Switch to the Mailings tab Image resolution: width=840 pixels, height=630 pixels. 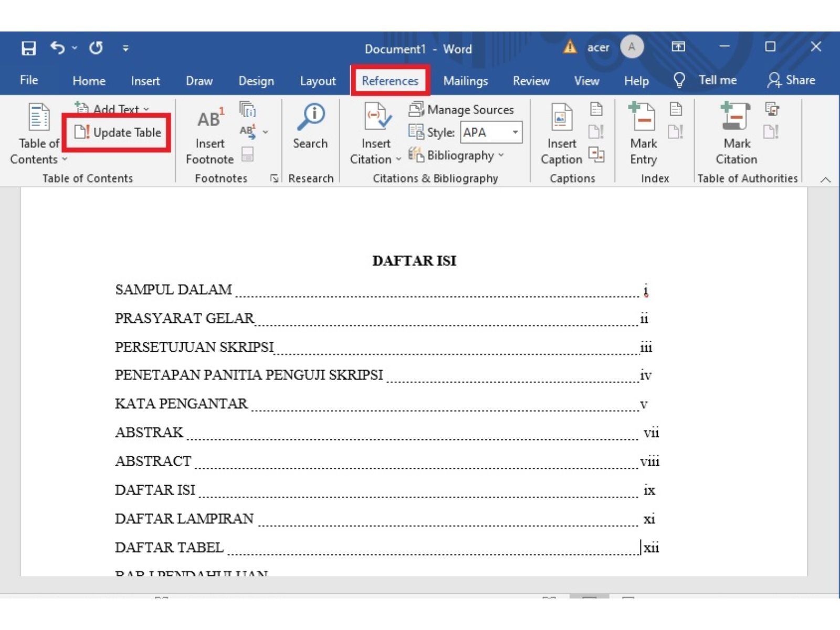pyautogui.click(x=465, y=81)
